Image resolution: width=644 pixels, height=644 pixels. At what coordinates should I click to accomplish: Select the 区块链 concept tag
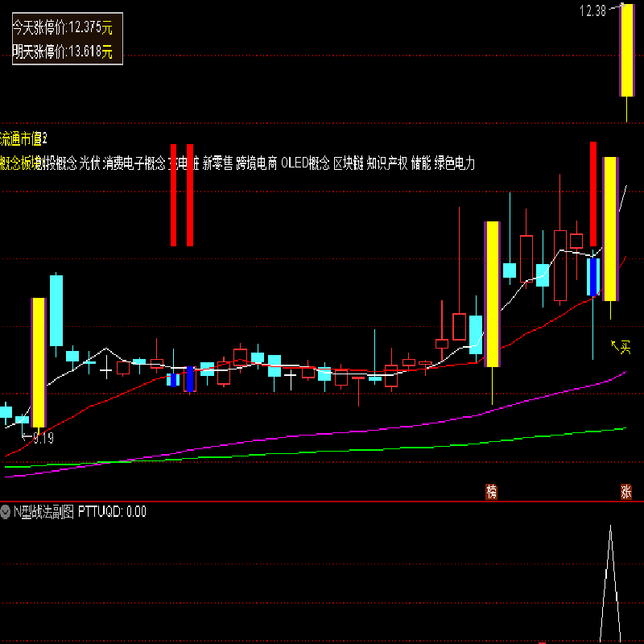coord(349,163)
